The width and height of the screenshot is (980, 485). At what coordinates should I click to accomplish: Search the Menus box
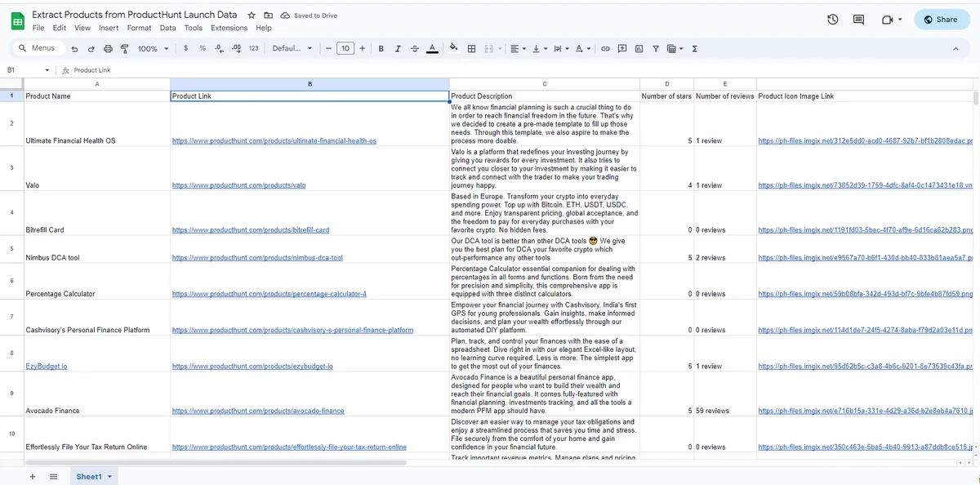click(37, 49)
